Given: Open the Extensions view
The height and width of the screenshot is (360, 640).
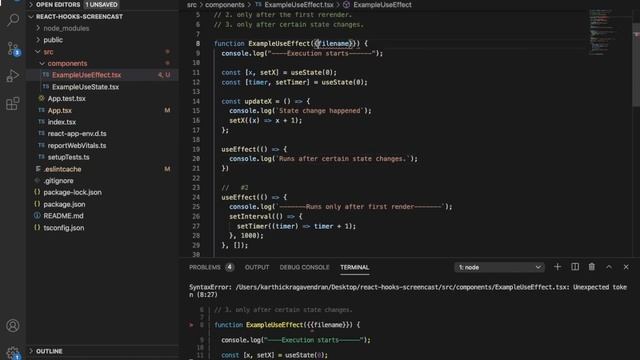Looking at the screenshot, I should tap(13, 104).
